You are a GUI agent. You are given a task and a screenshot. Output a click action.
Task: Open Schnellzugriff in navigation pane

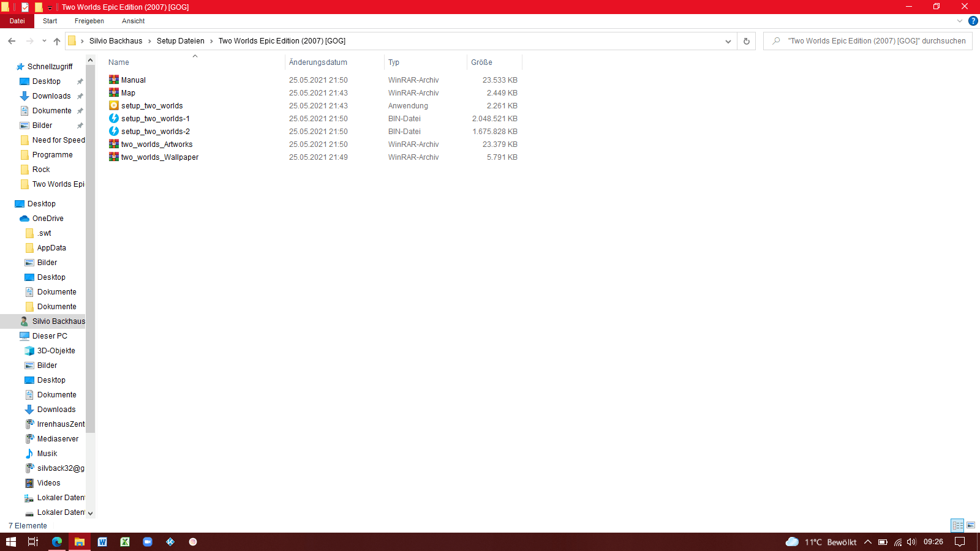(50, 67)
